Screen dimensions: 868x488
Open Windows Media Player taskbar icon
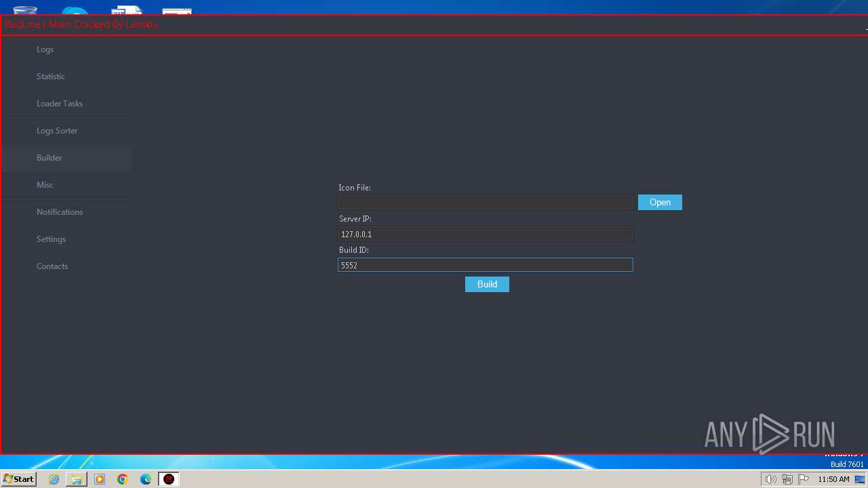100,479
